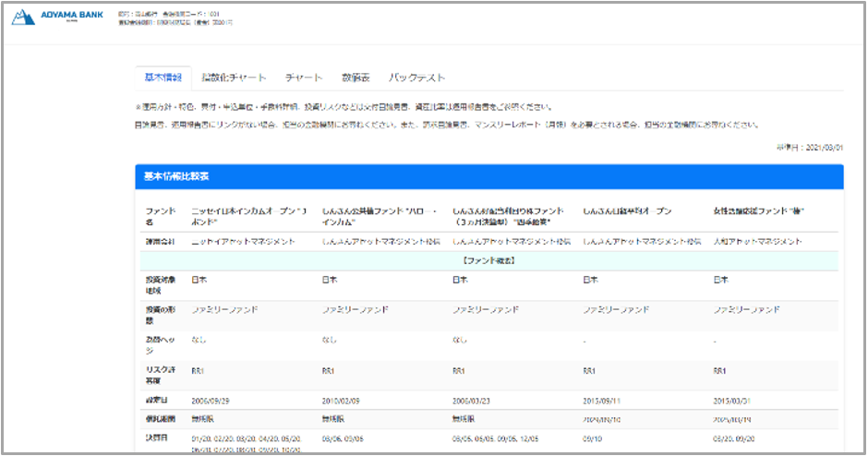Switch to the 指数化チャート tab
Screen dimensions: 868x456
click(x=234, y=78)
